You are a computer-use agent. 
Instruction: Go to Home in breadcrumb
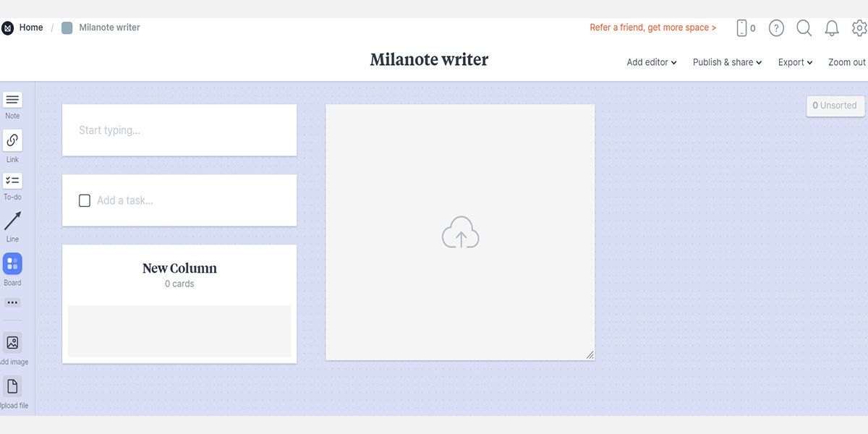[30, 27]
